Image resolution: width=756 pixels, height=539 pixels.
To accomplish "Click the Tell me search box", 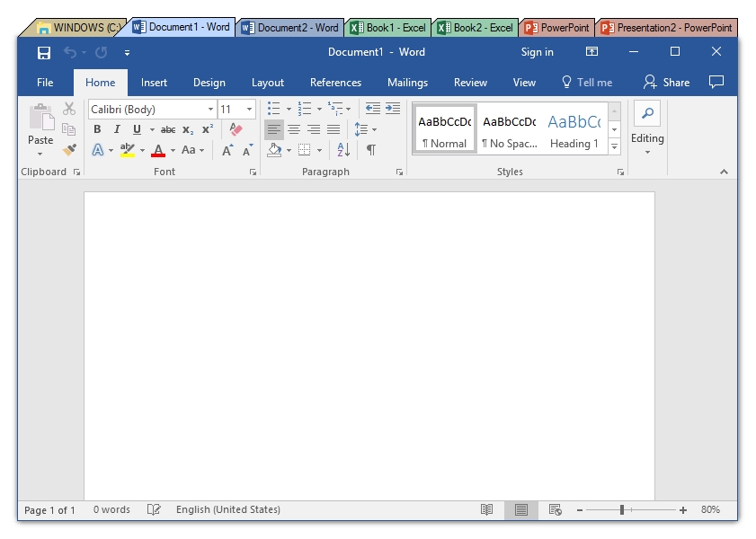I will pos(587,83).
